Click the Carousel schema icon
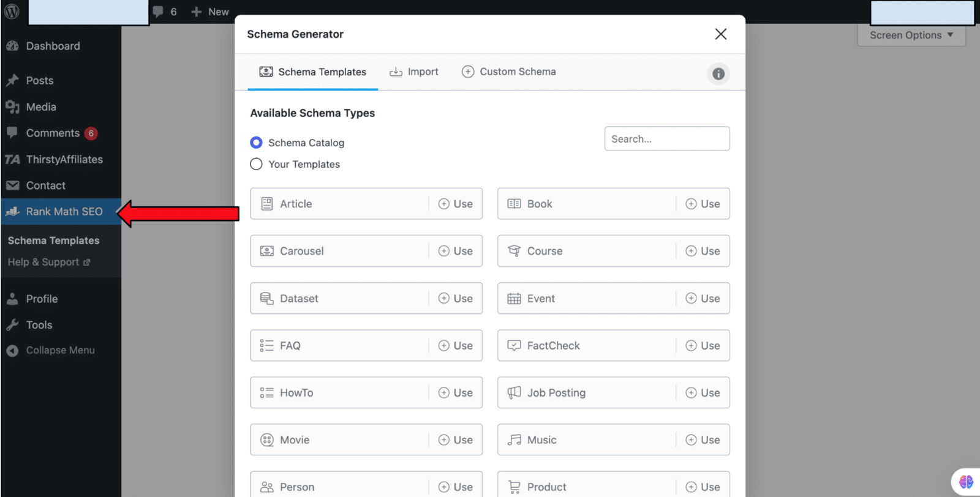Viewport: 980px width, 497px height. 267,251
